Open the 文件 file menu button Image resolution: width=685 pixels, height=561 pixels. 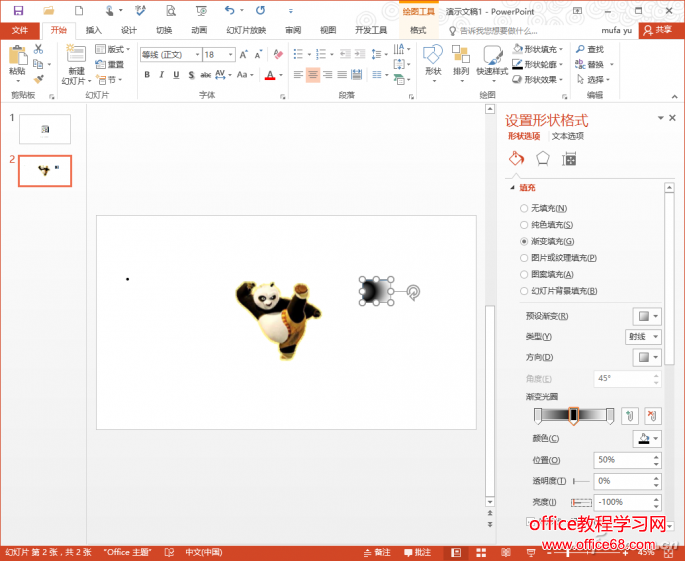click(19, 30)
